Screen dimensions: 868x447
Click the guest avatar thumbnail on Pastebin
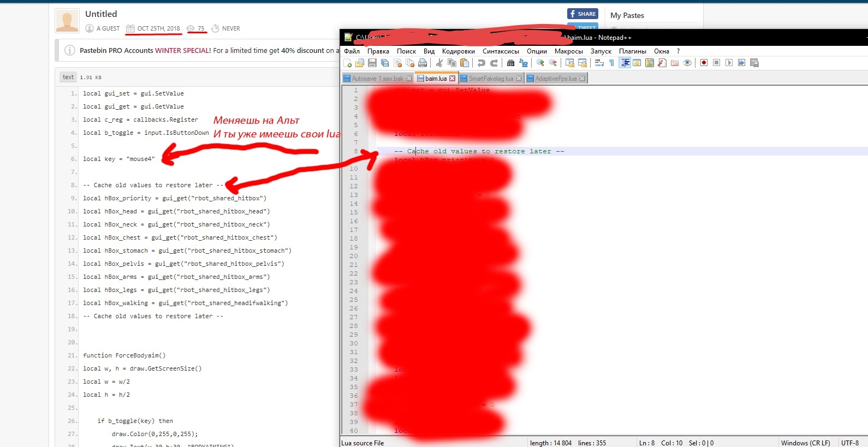[67, 20]
